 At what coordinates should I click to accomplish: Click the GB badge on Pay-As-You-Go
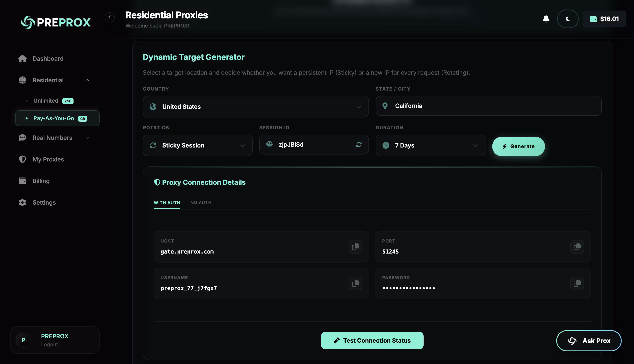[83, 119]
